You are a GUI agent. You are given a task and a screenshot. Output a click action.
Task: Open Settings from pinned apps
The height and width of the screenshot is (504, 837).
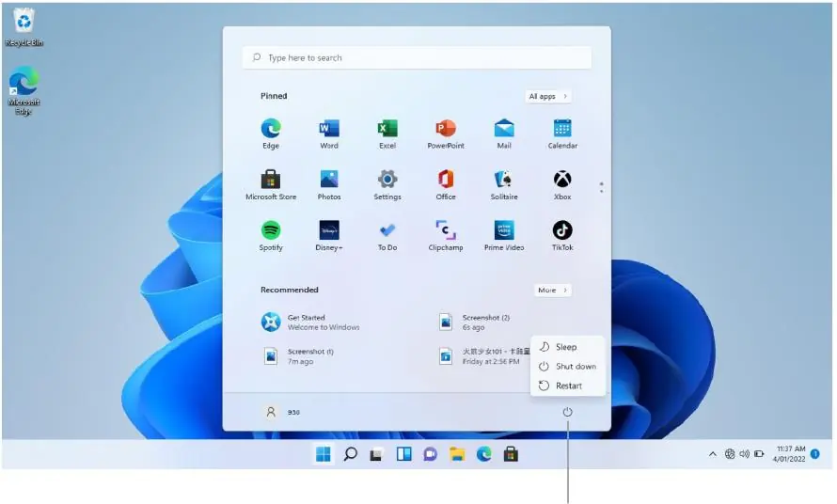coord(387,184)
